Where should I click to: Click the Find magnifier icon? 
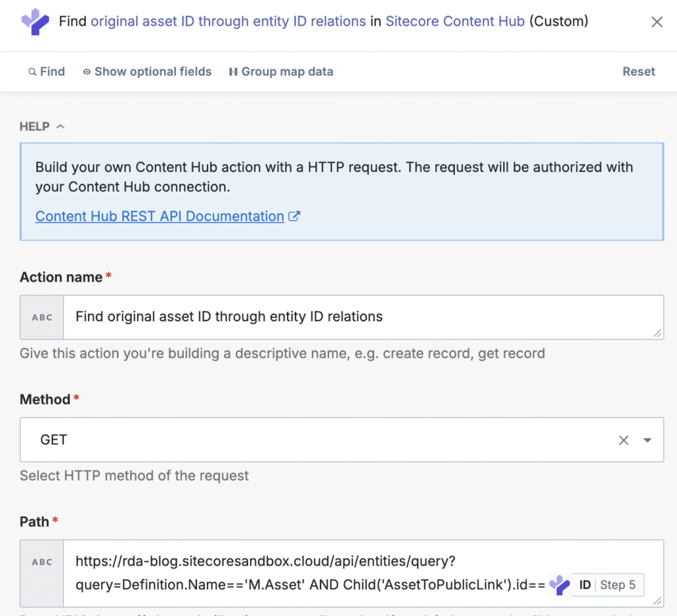(32, 72)
